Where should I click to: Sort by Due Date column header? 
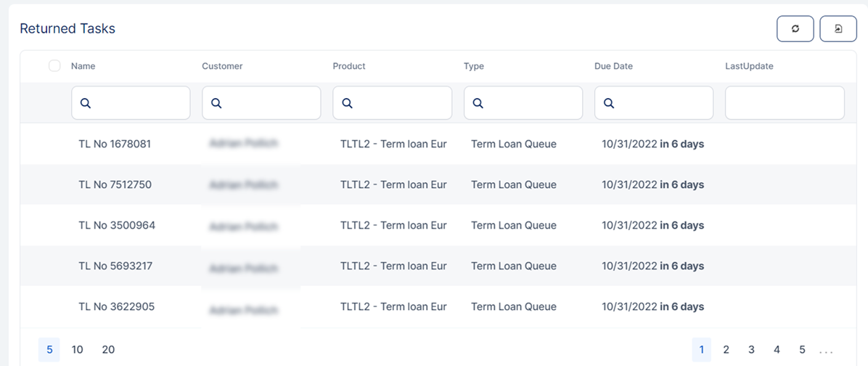pyautogui.click(x=613, y=66)
